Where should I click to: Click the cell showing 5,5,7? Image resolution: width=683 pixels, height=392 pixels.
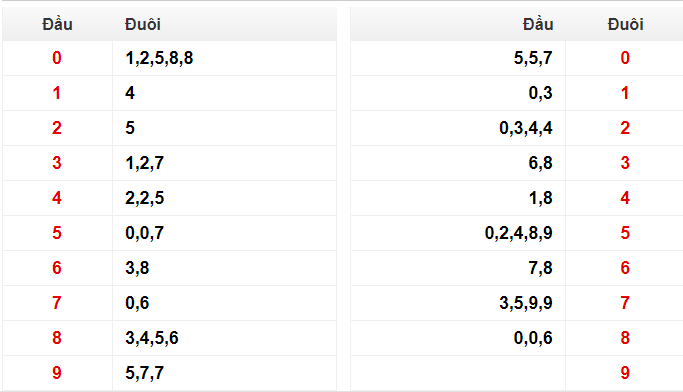tap(458, 58)
